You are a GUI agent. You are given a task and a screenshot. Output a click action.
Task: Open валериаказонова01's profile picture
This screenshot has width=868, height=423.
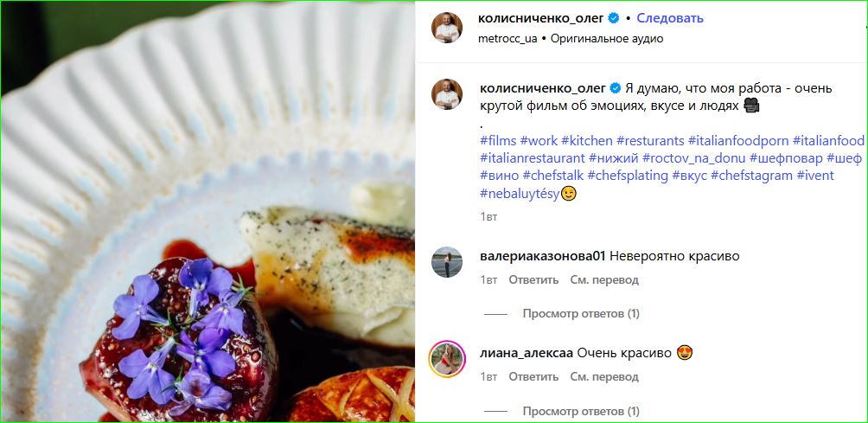pyautogui.click(x=447, y=262)
